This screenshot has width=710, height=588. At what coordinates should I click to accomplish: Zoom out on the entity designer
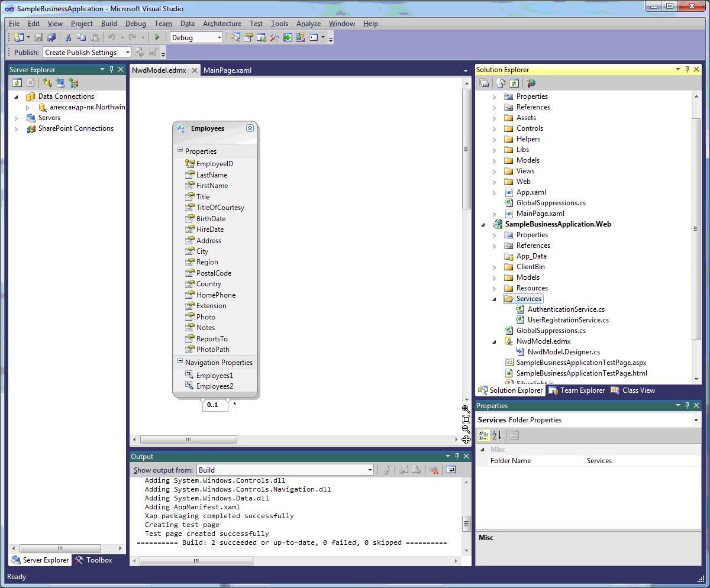click(466, 429)
